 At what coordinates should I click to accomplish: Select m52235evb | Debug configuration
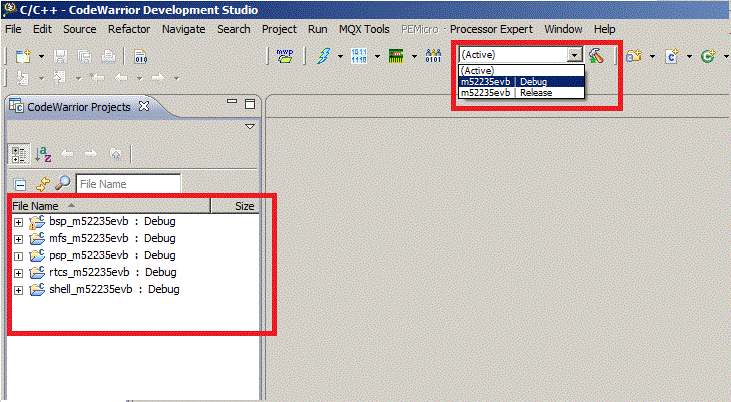coord(521,82)
